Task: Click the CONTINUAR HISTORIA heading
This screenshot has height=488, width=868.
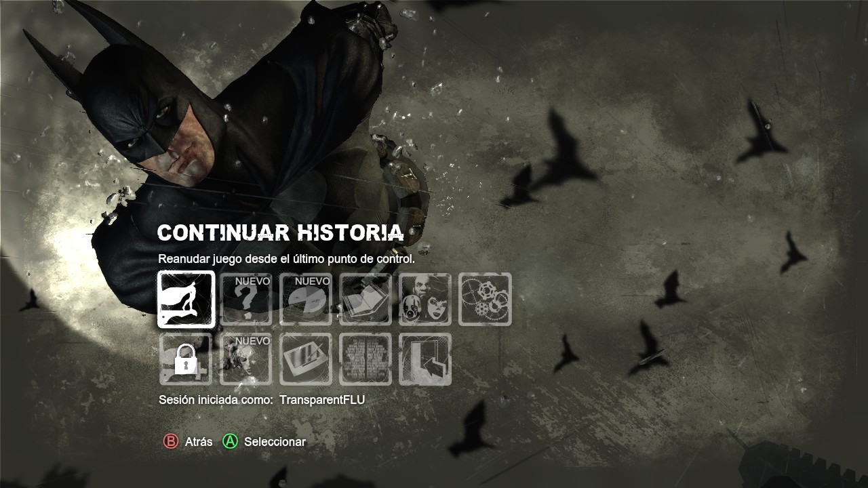Action: [281, 233]
